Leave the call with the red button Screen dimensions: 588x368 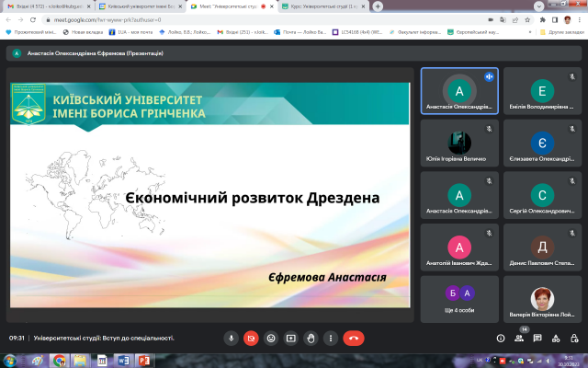pos(354,338)
